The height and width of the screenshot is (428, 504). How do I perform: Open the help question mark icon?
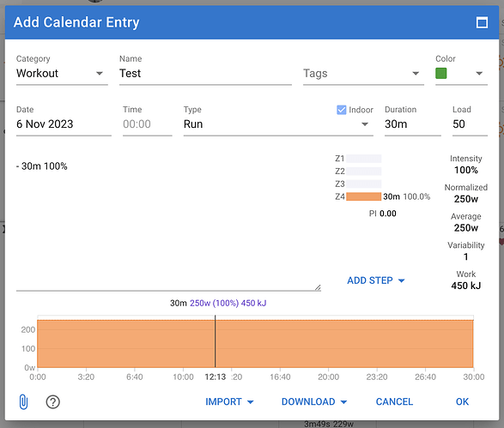tap(52, 401)
